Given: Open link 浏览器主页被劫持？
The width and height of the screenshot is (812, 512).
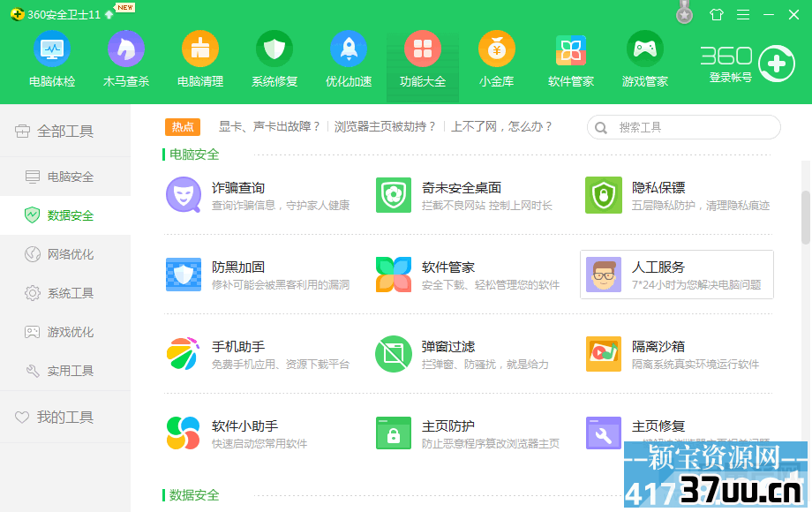Looking at the screenshot, I should point(386,127).
